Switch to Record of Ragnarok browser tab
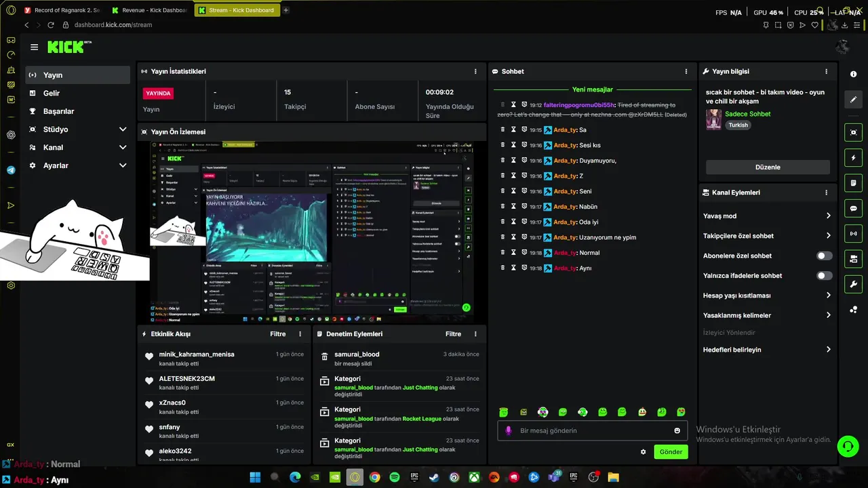 point(62,10)
